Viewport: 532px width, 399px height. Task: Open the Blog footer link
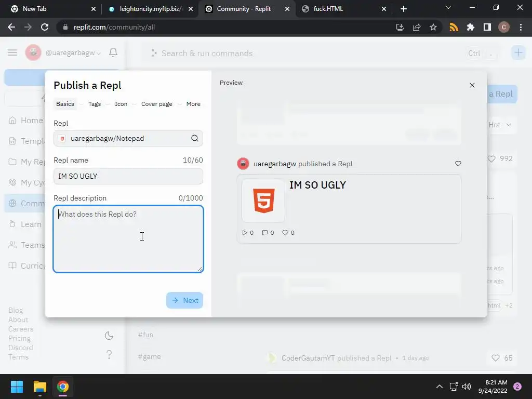(x=16, y=311)
